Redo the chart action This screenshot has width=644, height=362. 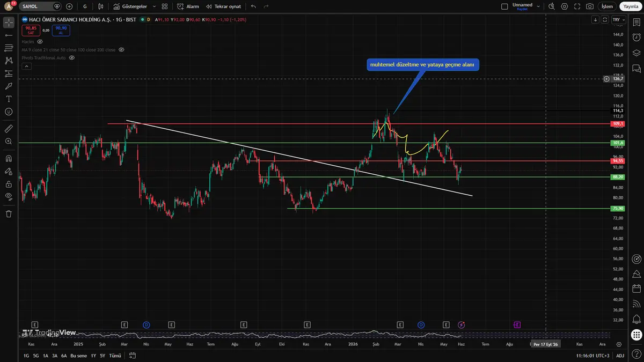coord(267,6)
